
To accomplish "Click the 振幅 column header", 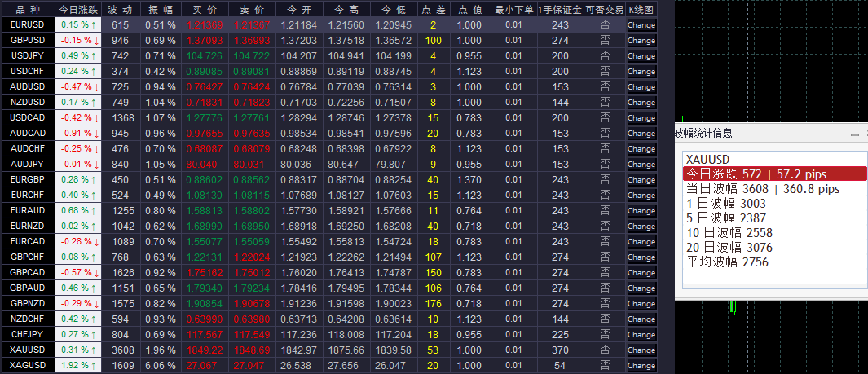I will click(161, 10).
